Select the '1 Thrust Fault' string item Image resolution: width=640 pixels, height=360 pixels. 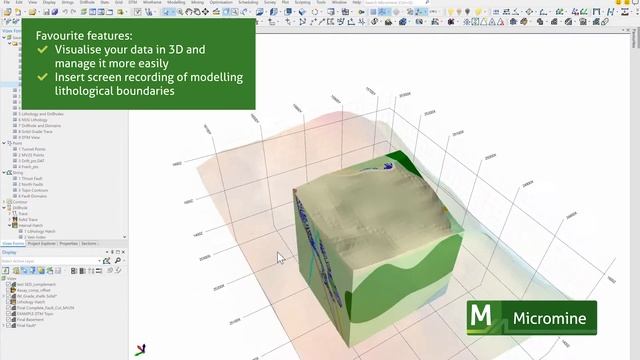tap(30, 178)
